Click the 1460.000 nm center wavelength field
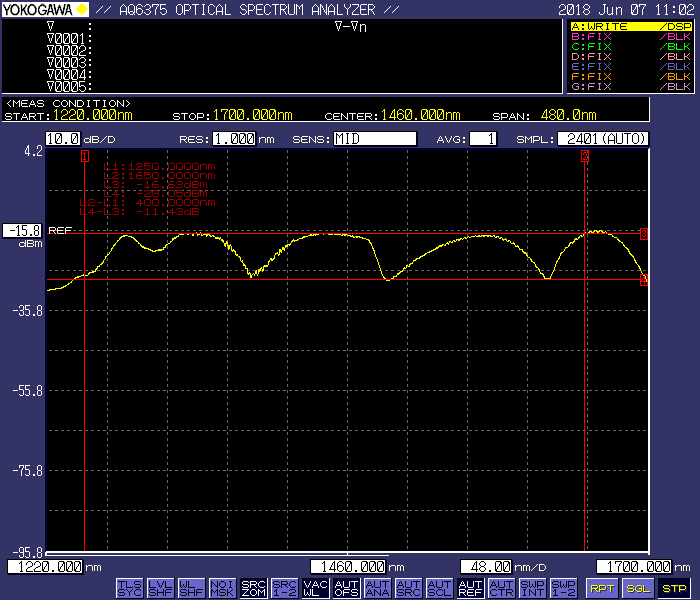This screenshot has height=600, width=700. [x=348, y=567]
